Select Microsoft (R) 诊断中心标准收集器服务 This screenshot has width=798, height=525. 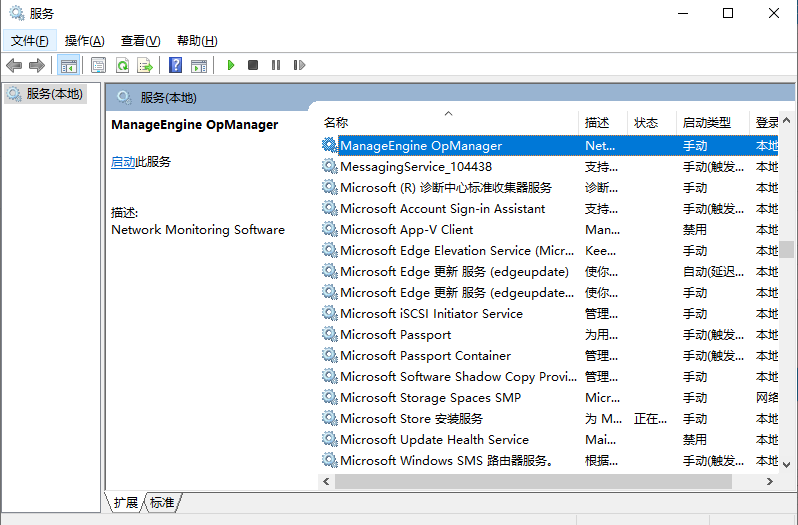click(550, 187)
